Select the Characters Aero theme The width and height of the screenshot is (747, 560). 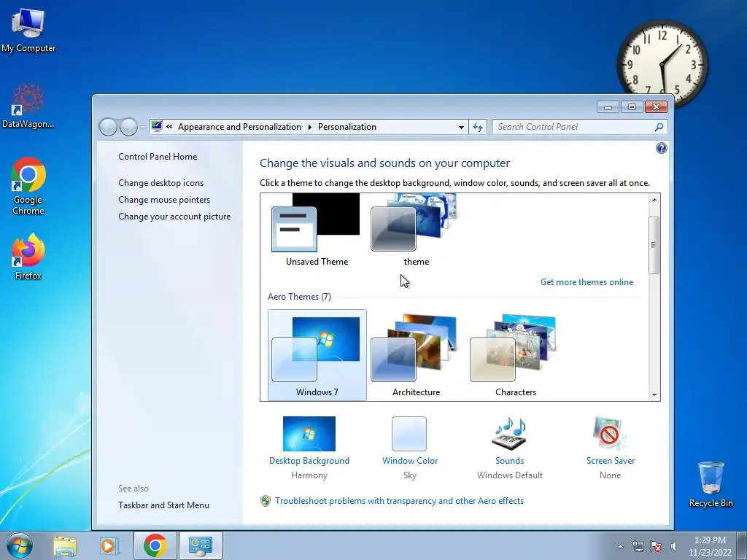pyautogui.click(x=516, y=355)
